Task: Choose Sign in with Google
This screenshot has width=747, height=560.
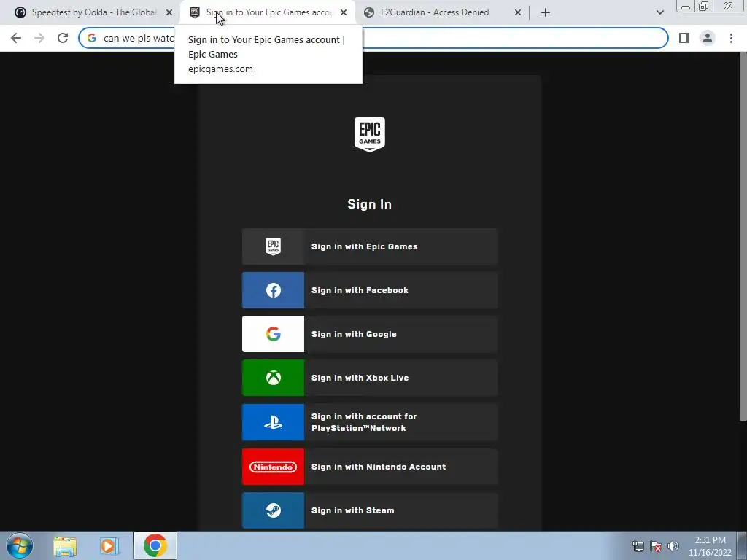Action: 370,334
